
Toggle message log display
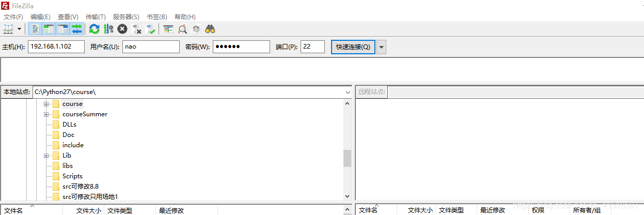pyautogui.click(x=35, y=29)
